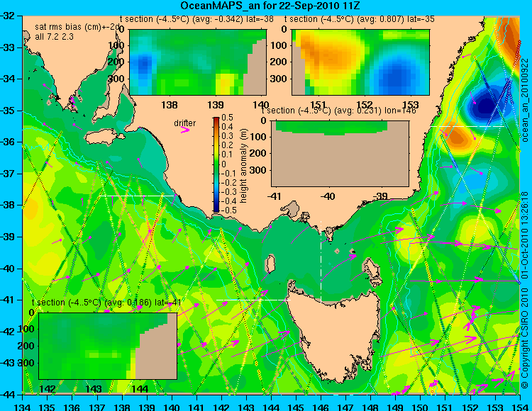Click the 't section' heading with lon=146

coord(338,111)
